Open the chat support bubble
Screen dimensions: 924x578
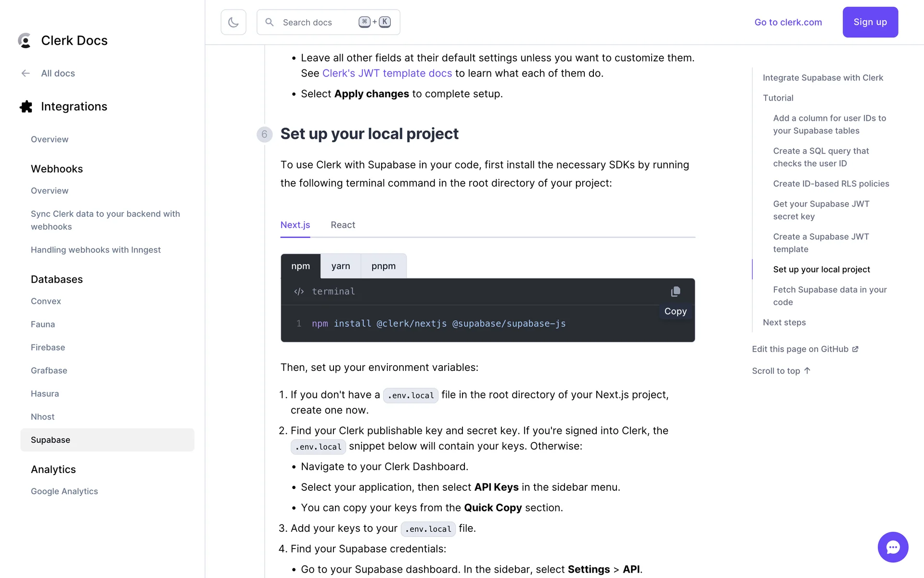pos(893,547)
